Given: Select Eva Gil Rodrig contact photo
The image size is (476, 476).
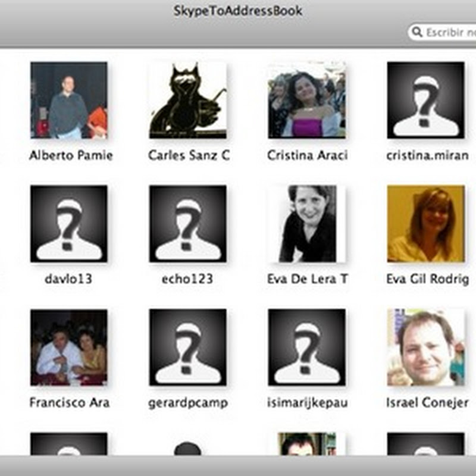Looking at the screenshot, I should (426, 224).
